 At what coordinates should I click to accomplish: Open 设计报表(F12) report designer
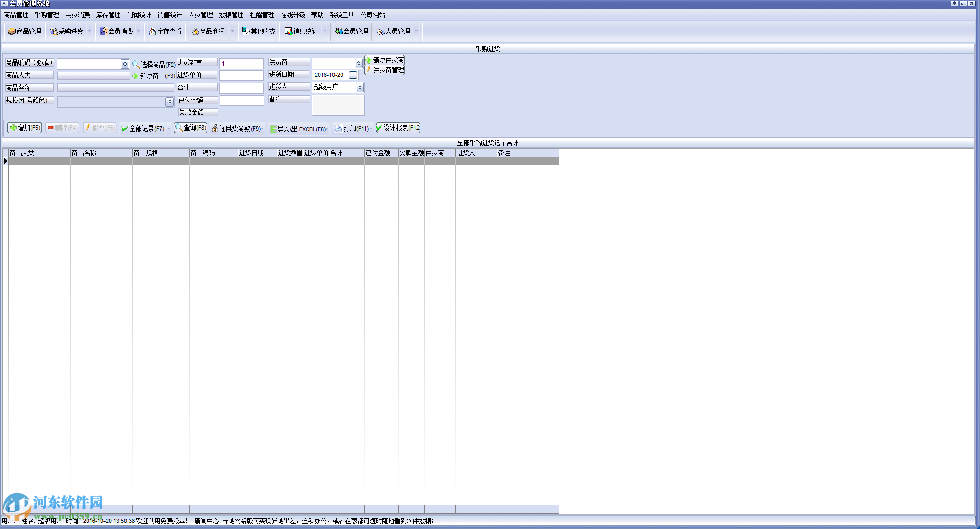click(x=398, y=128)
